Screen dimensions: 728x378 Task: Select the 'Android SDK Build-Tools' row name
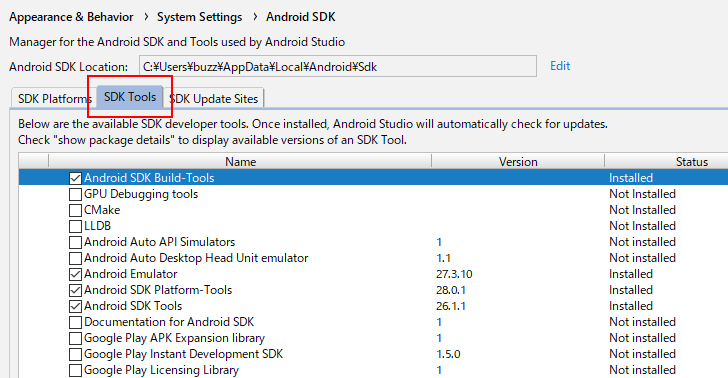pos(149,178)
